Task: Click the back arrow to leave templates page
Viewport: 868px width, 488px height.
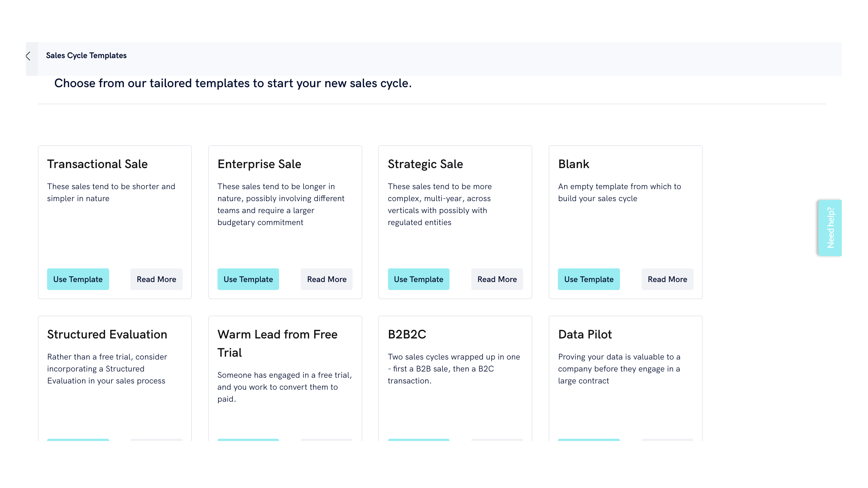Action: (28, 56)
